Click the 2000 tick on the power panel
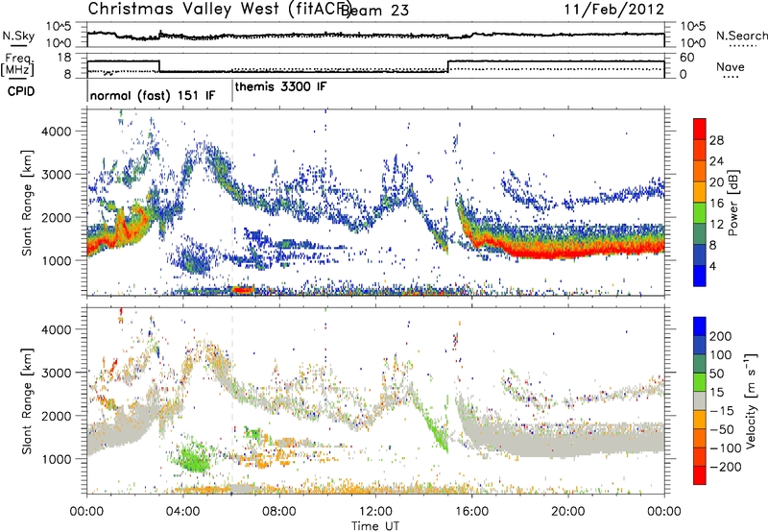Screen dimensions: 768x532 tap(57, 217)
